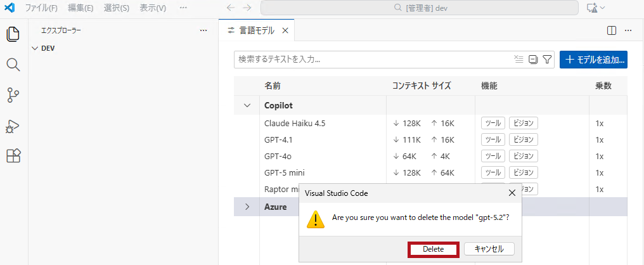Screen dimensions: 644x265
Task: Open the 表示(V) menu
Action: coord(153,8)
